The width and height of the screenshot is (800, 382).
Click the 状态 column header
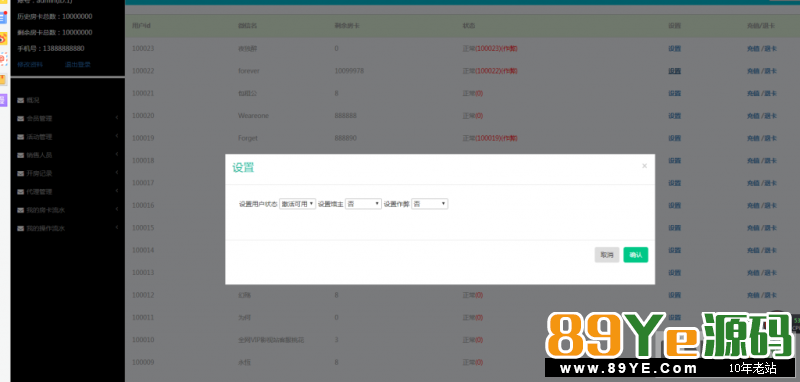[x=469, y=26]
